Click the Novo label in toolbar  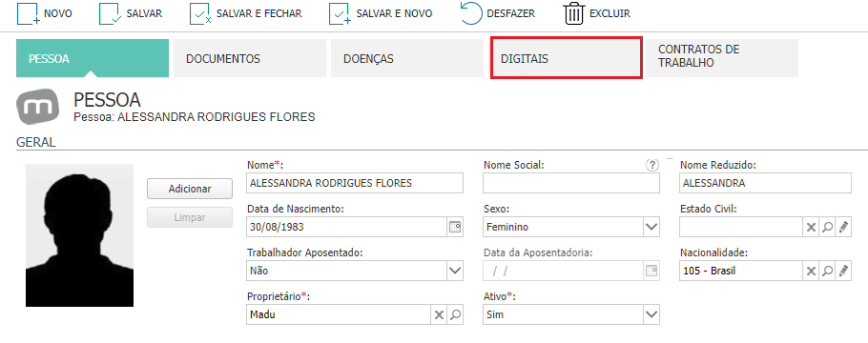click(x=58, y=14)
